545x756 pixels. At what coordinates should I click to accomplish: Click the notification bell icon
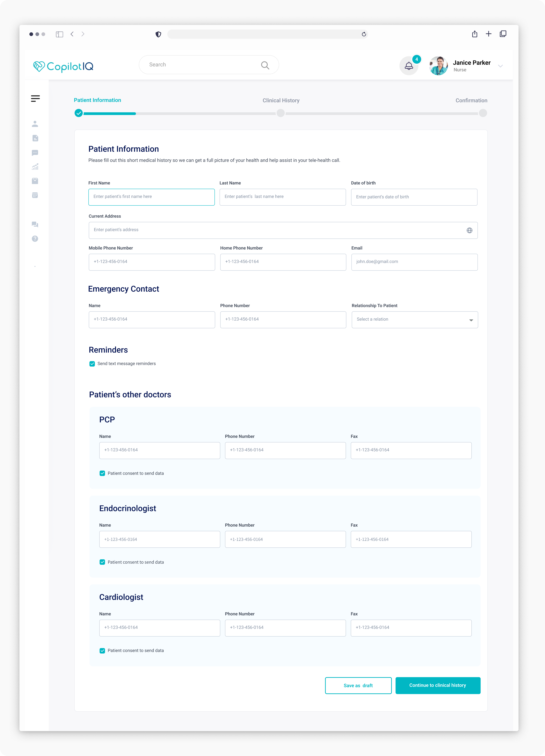[409, 66]
